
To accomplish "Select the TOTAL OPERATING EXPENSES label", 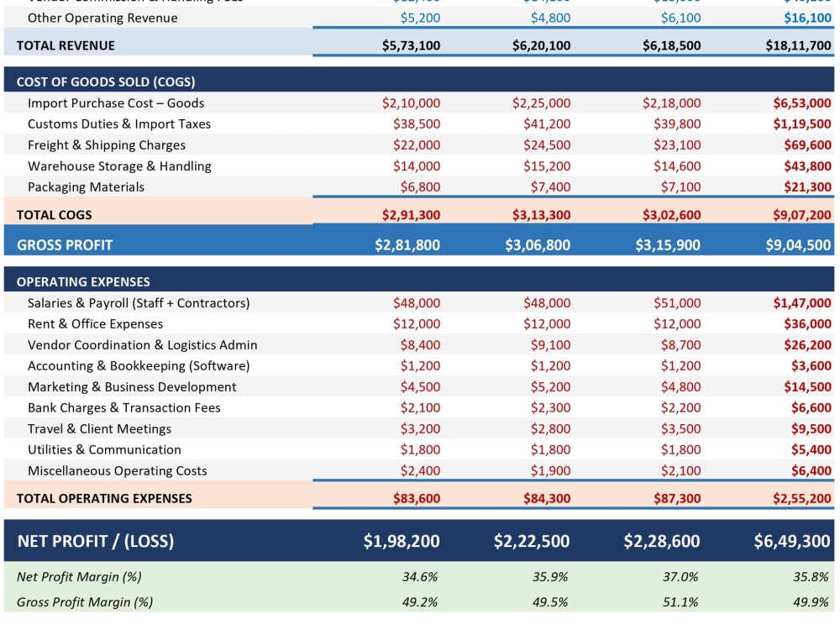I will [x=104, y=498].
